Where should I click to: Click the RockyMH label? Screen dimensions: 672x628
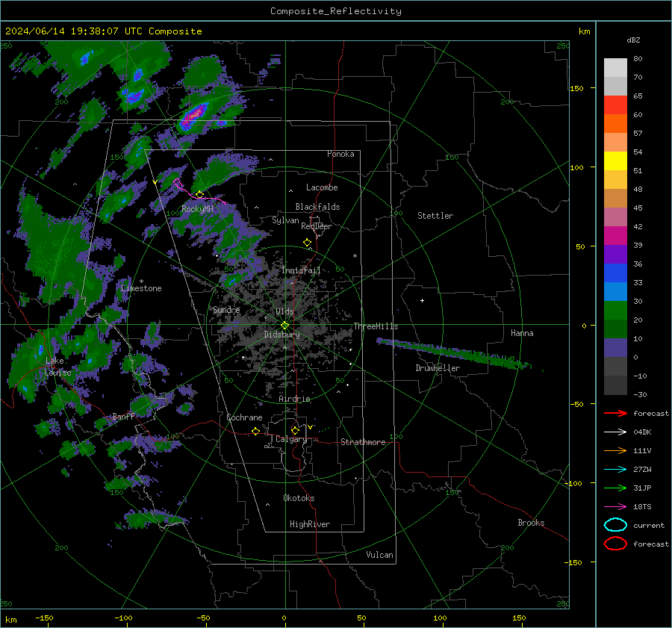197,209
